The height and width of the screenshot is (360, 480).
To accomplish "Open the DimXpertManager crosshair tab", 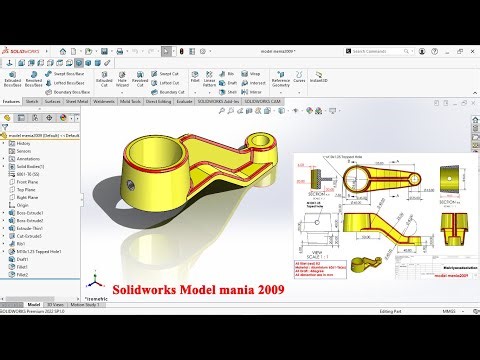I will point(49,118).
